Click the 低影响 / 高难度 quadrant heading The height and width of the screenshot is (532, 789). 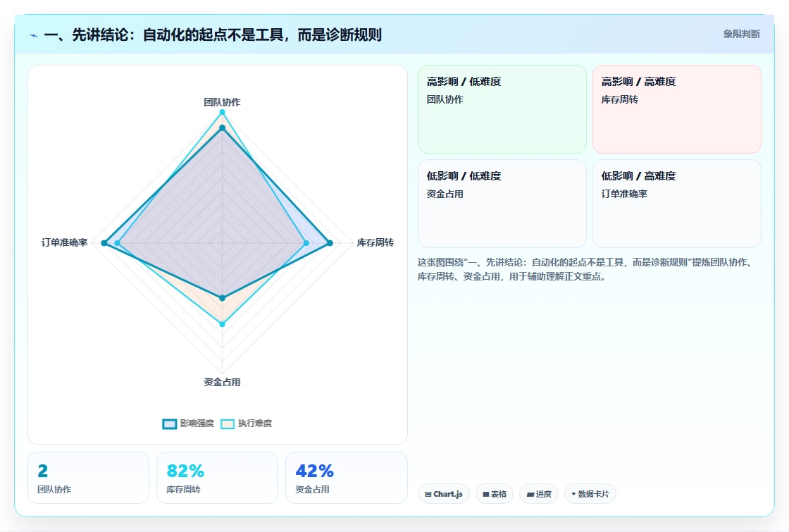(x=638, y=175)
